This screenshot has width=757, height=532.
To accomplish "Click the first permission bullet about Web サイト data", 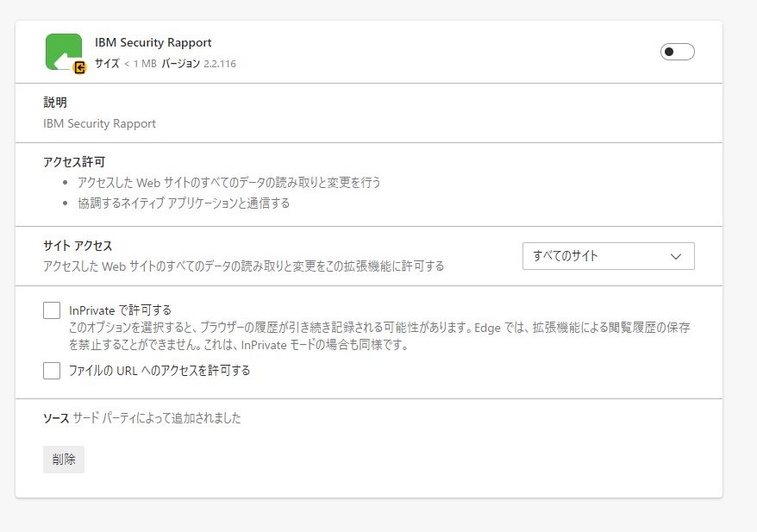I will 228,183.
